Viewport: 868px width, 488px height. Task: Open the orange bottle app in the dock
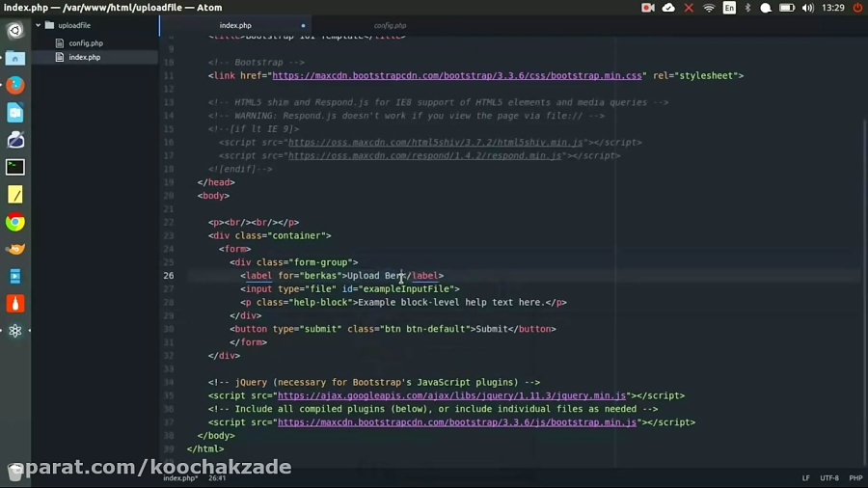pyautogui.click(x=14, y=303)
